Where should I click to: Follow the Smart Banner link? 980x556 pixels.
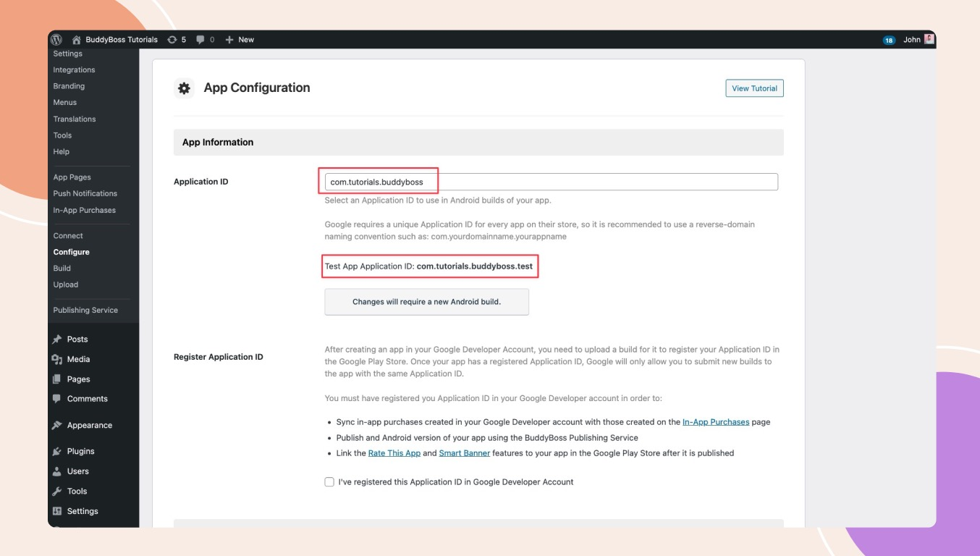tap(465, 453)
